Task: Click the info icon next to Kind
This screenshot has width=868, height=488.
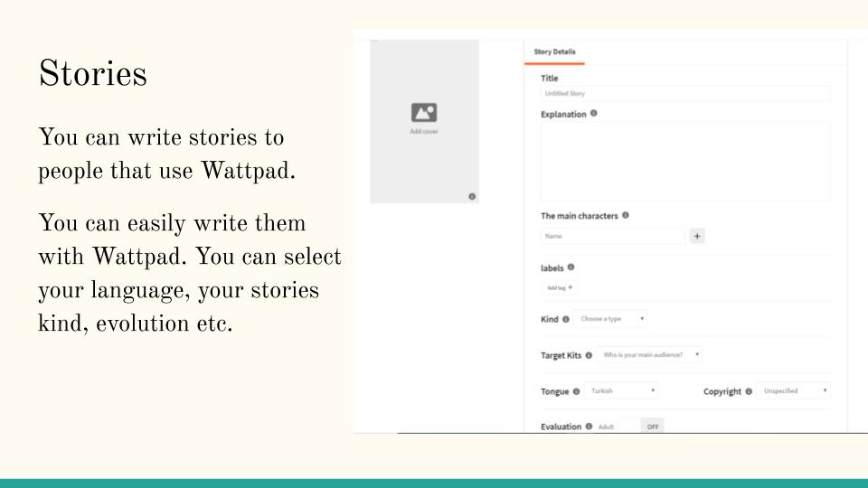Action: coord(566,319)
